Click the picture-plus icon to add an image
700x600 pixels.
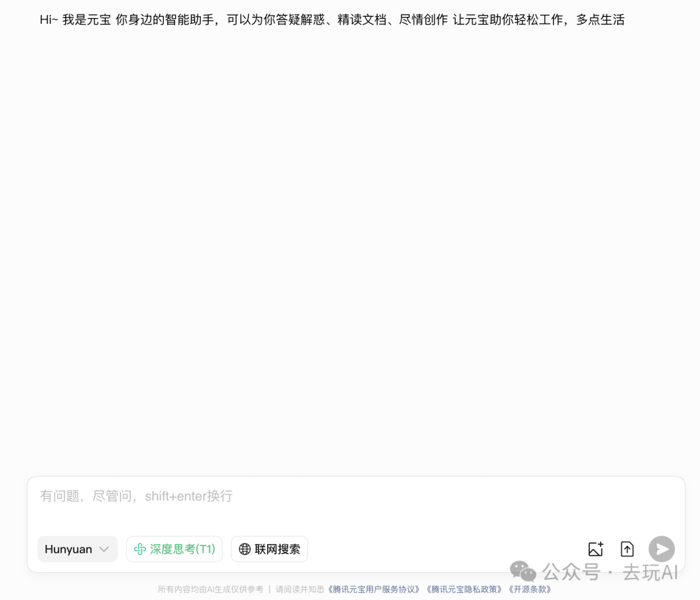pos(596,549)
